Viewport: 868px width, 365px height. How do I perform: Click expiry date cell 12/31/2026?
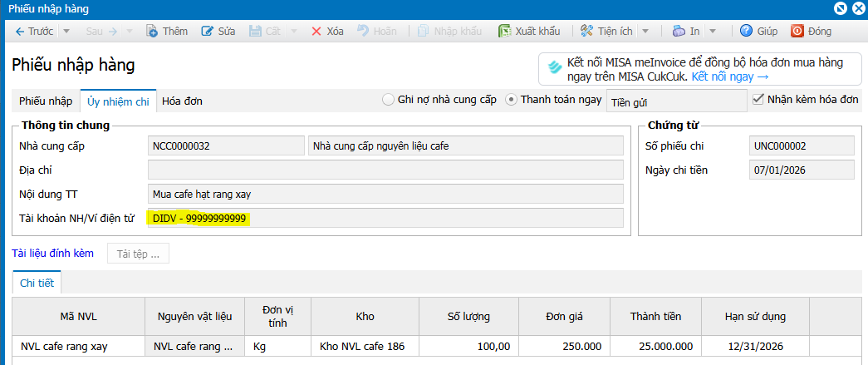755,347
